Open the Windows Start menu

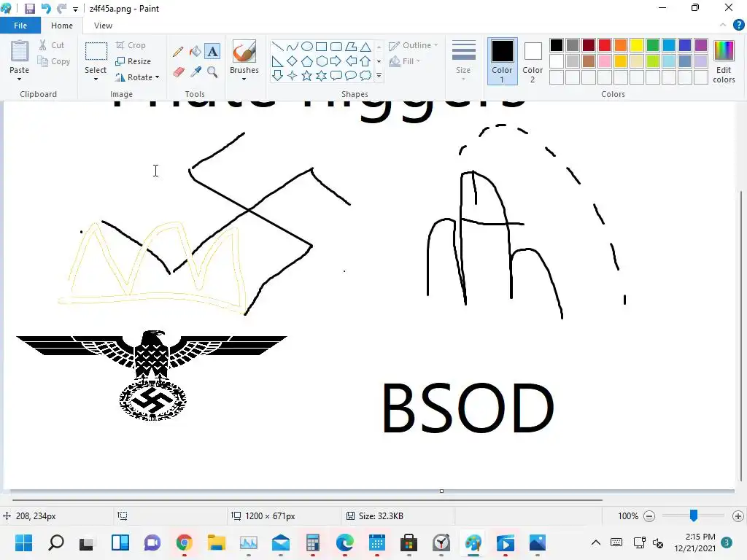(x=23, y=542)
